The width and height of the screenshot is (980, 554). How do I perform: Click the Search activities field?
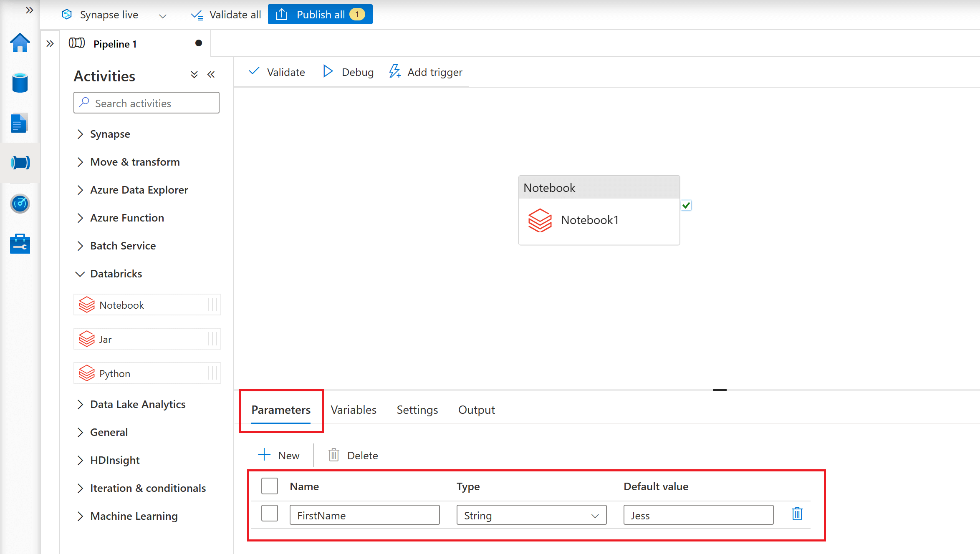(x=146, y=103)
